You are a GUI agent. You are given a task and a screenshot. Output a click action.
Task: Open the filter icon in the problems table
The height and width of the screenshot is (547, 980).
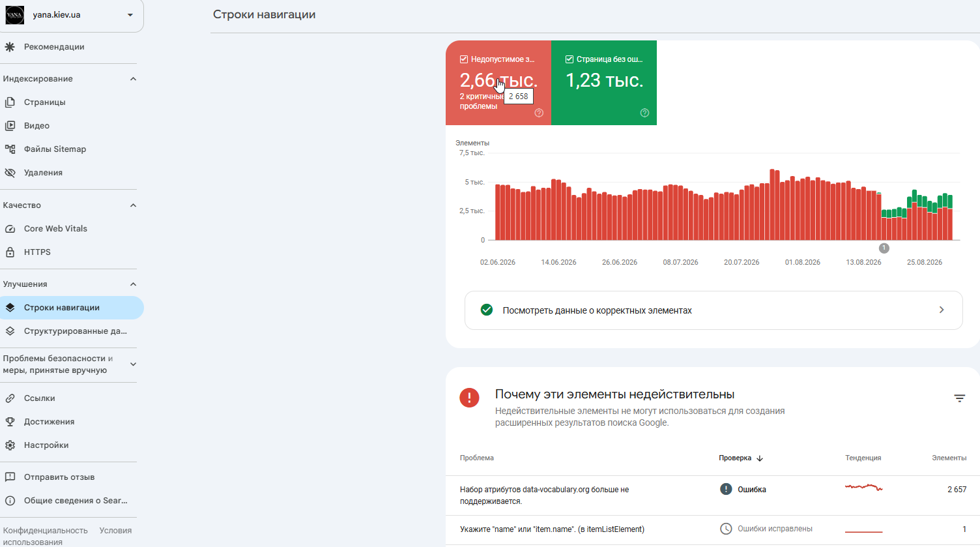[960, 398]
